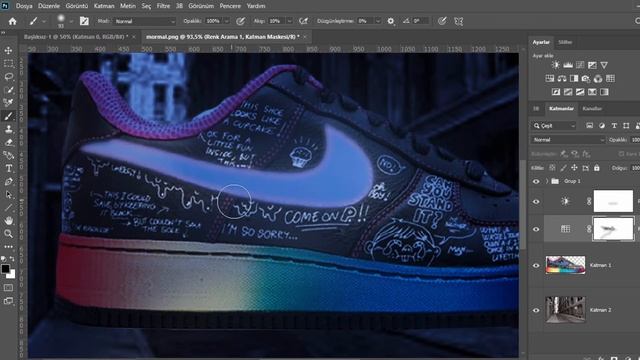Open the Düzgünleştirme dropdown arrow

(378, 21)
